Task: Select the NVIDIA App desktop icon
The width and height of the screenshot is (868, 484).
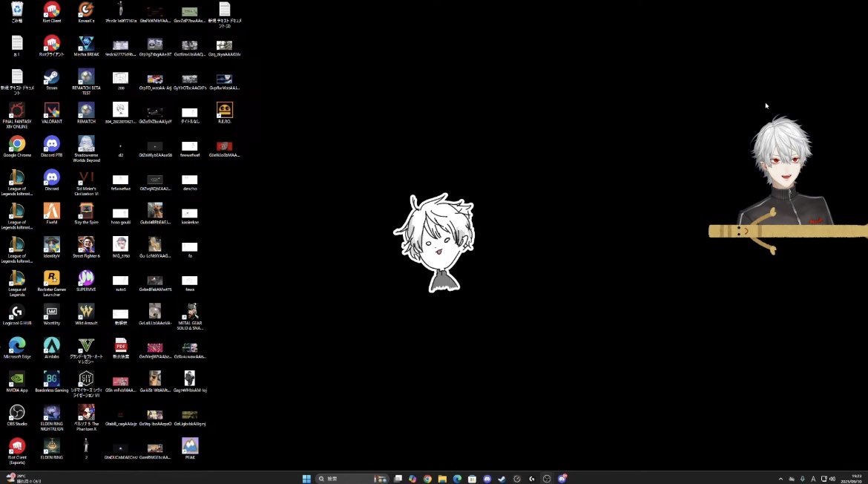Action: [17, 382]
